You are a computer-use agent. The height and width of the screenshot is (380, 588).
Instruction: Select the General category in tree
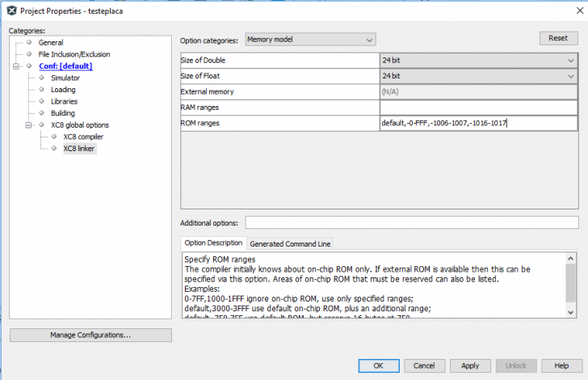[50, 42]
